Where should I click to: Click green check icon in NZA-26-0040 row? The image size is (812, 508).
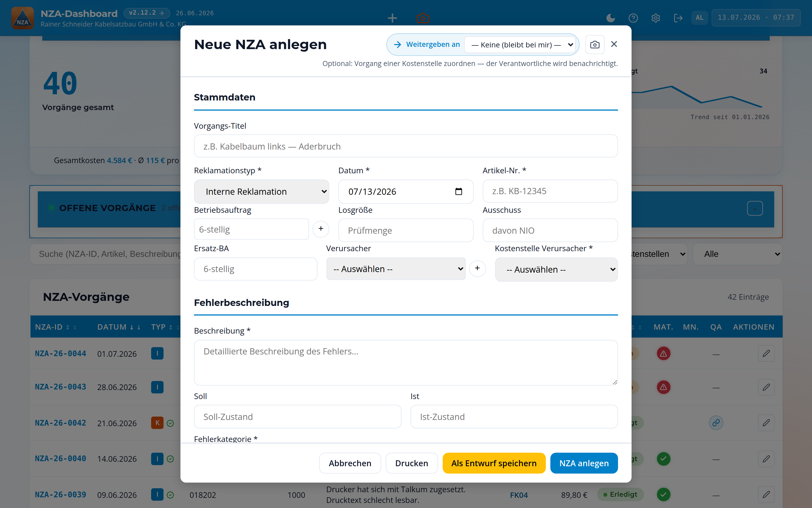(x=663, y=459)
